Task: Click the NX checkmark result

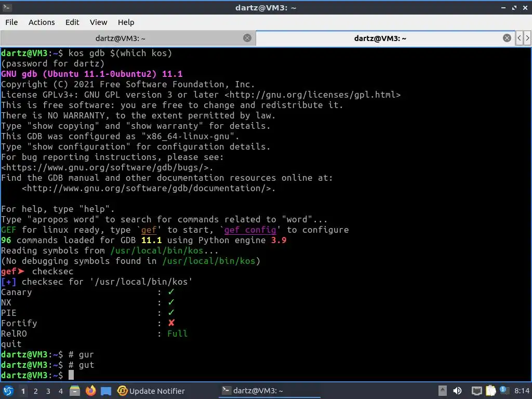Action: tap(171, 302)
